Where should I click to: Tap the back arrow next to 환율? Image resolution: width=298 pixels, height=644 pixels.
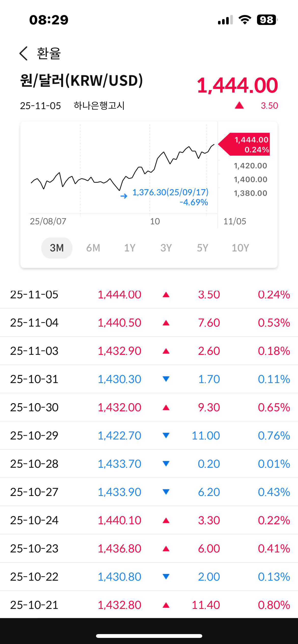tap(23, 53)
